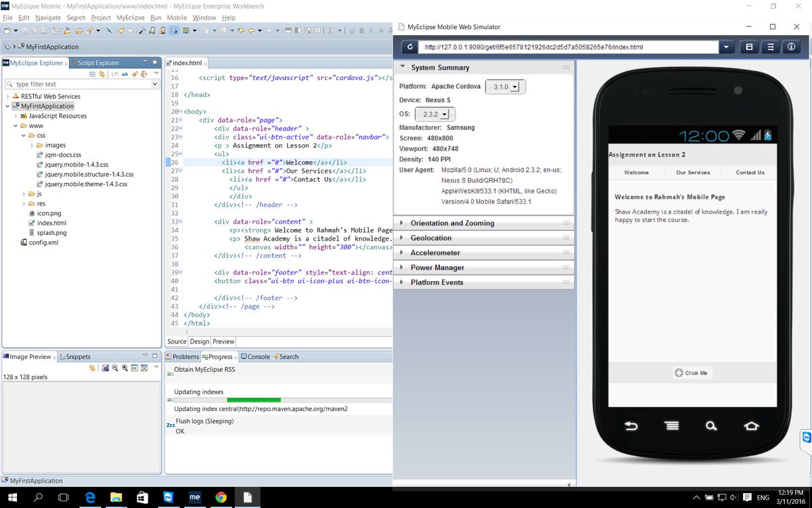This screenshot has height=508, width=812.
Task: Open the MyEclipse menu
Action: tap(131, 18)
